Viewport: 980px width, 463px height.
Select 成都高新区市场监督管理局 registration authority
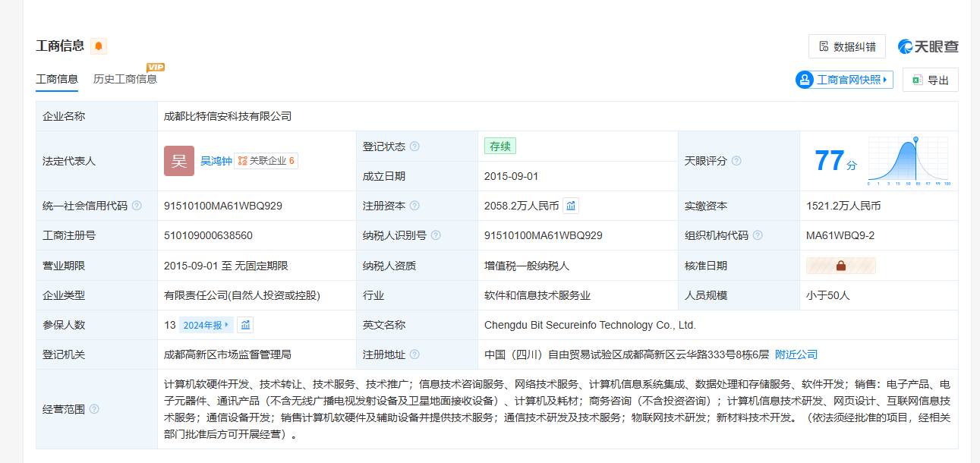[228, 354]
